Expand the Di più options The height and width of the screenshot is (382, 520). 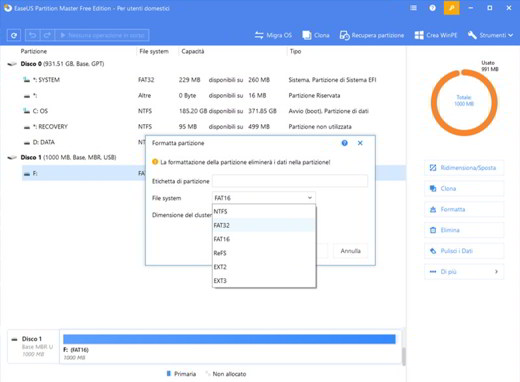point(464,272)
